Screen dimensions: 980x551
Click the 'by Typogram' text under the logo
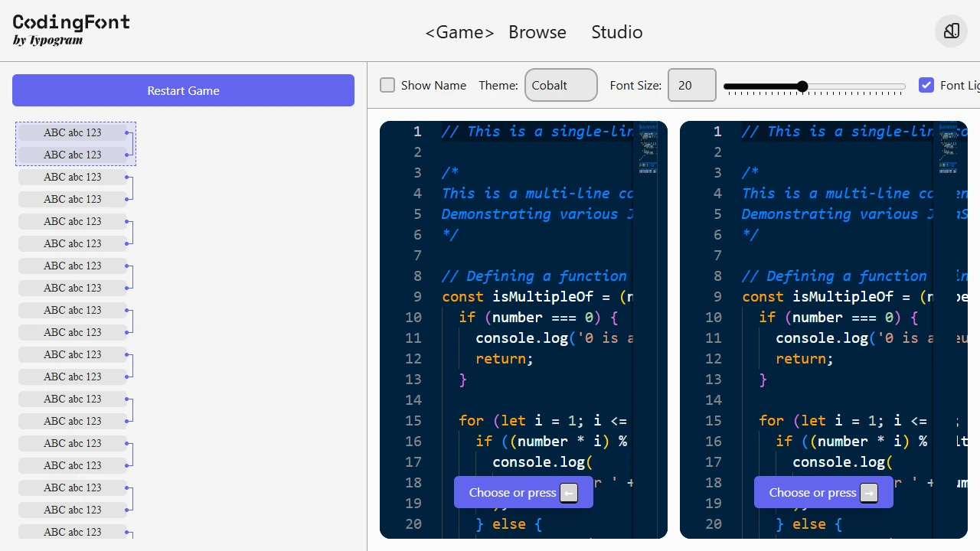[47, 41]
